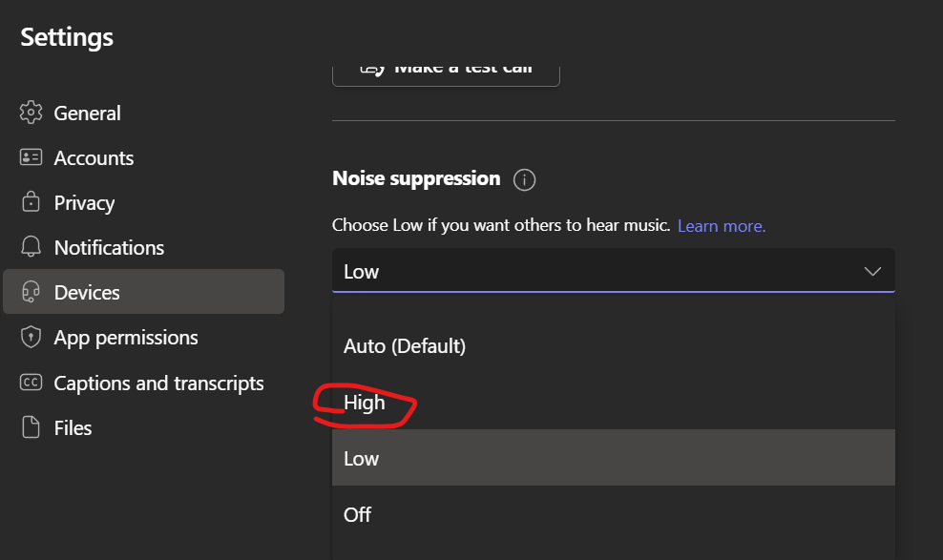943x560 pixels.
Task: Open the Learn more link
Action: point(721,225)
